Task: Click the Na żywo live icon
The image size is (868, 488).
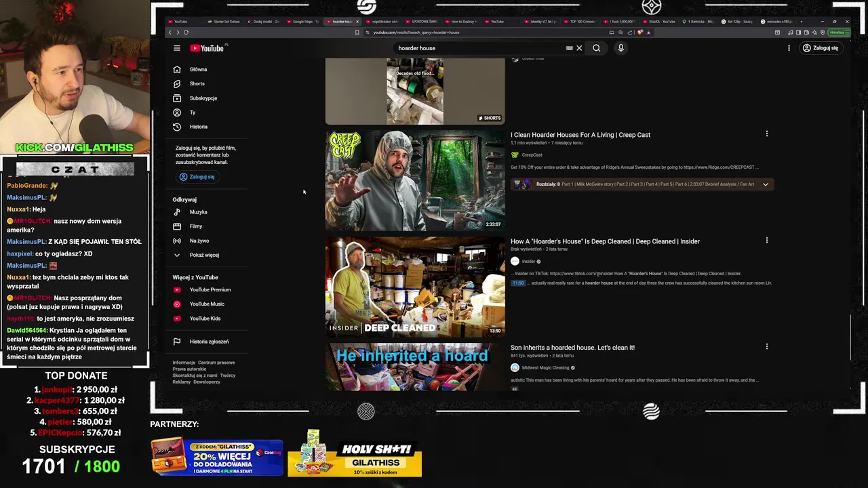Action: pos(177,241)
